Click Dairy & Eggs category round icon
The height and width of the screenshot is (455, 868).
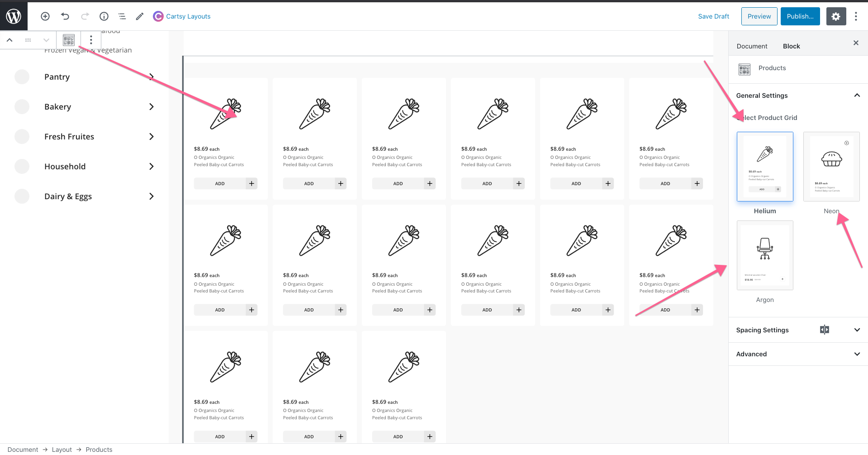click(x=22, y=196)
